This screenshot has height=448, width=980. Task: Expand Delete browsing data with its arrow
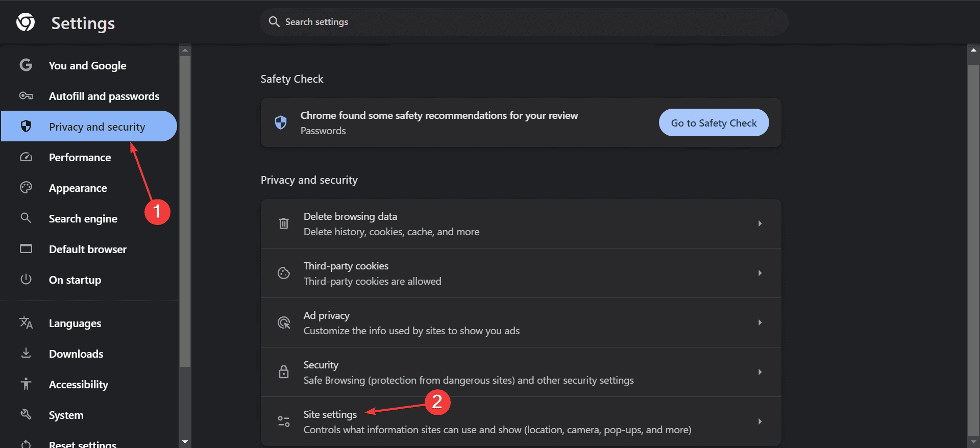(760, 223)
